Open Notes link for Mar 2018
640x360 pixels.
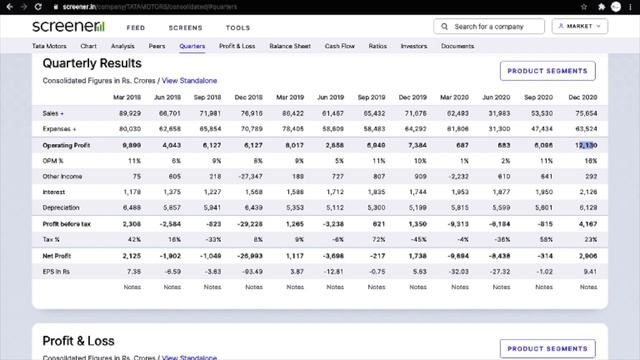click(x=132, y=287)
